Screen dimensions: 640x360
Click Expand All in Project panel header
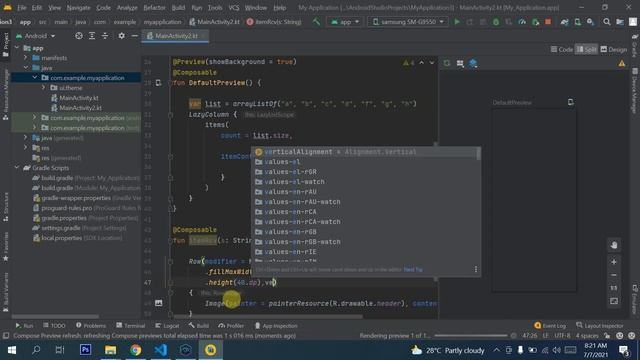pos(92,36)
